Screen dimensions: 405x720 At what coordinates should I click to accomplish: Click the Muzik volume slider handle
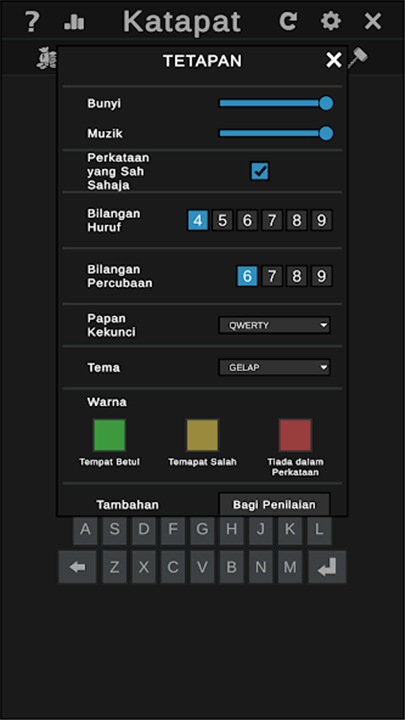click(x=326, y=134)
